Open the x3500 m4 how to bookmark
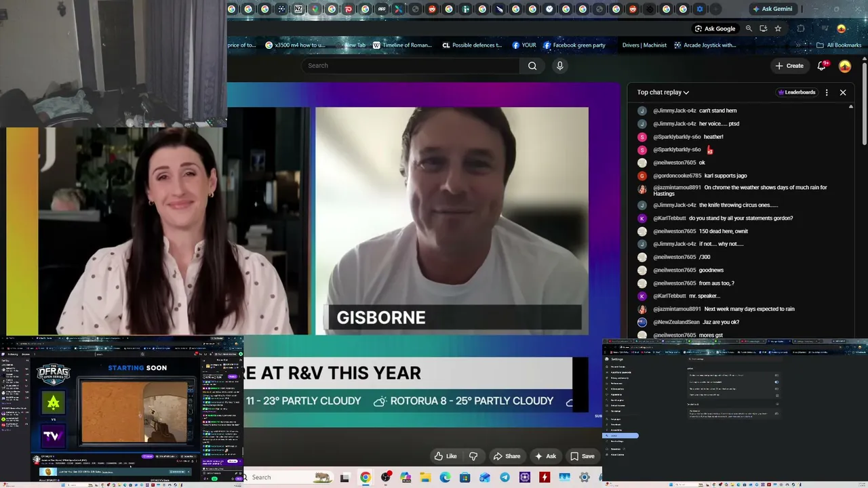Viewport: 868px width, 488px height. coord(296,45)
